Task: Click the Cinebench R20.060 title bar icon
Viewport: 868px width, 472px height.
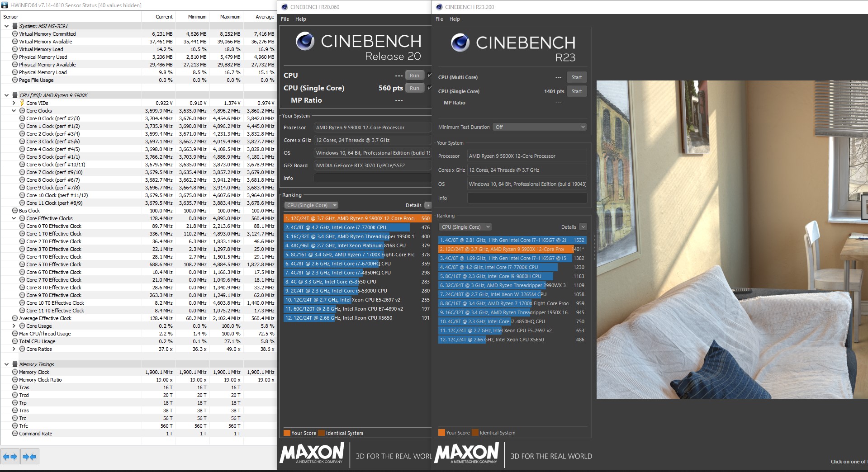Action: [x=284, y=7]
